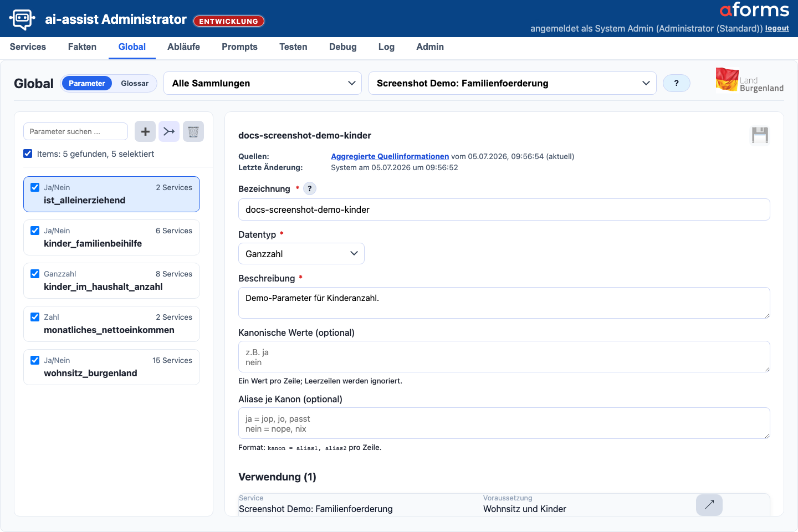This screenshot has width=798, height=532.
Task: Delete selected parameters with trash icon
Action: pos(193,131)
